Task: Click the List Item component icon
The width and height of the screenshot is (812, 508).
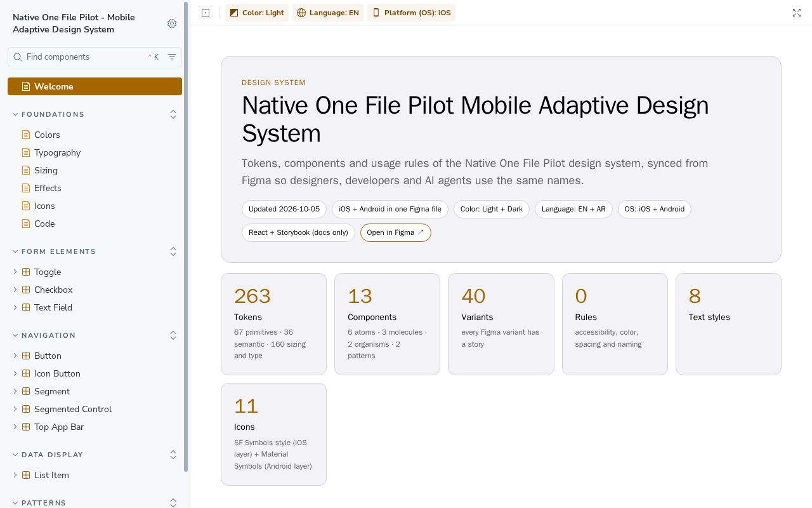Action: [x=26, y=475]
